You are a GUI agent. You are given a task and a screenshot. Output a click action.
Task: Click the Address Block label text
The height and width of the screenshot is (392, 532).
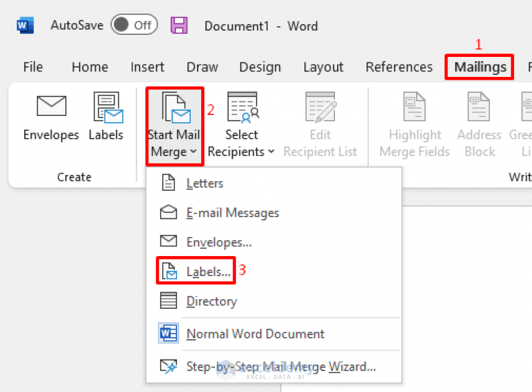(x=479, y=143)
